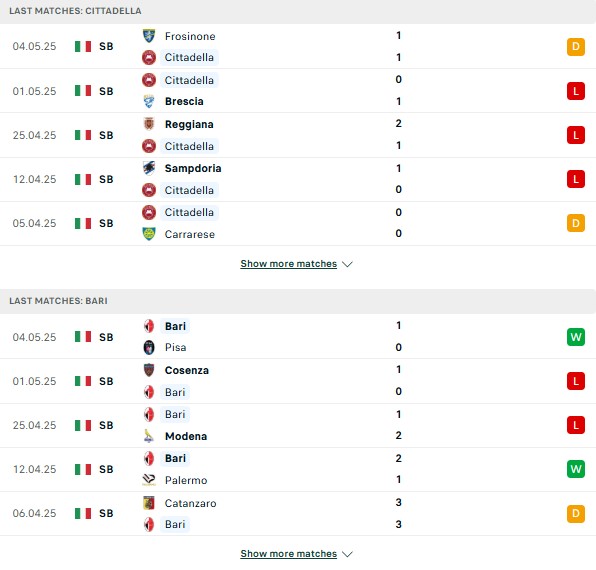Open the Bari vs Pisa win badge
This screenshot has height=570, width=596.
tap(575, 337)
